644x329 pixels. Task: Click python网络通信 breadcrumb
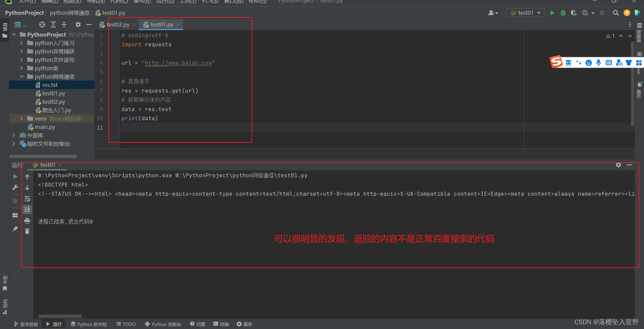click(x=70, y=13)
